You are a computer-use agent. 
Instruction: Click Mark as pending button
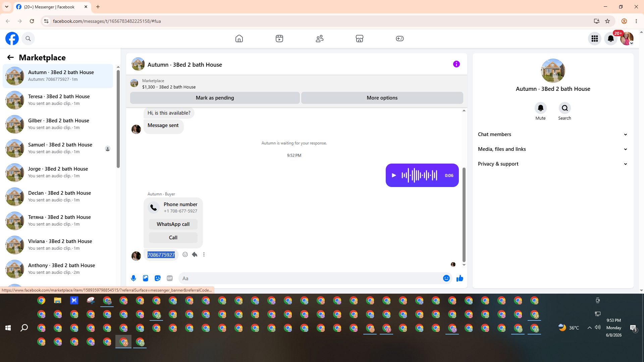215,98
